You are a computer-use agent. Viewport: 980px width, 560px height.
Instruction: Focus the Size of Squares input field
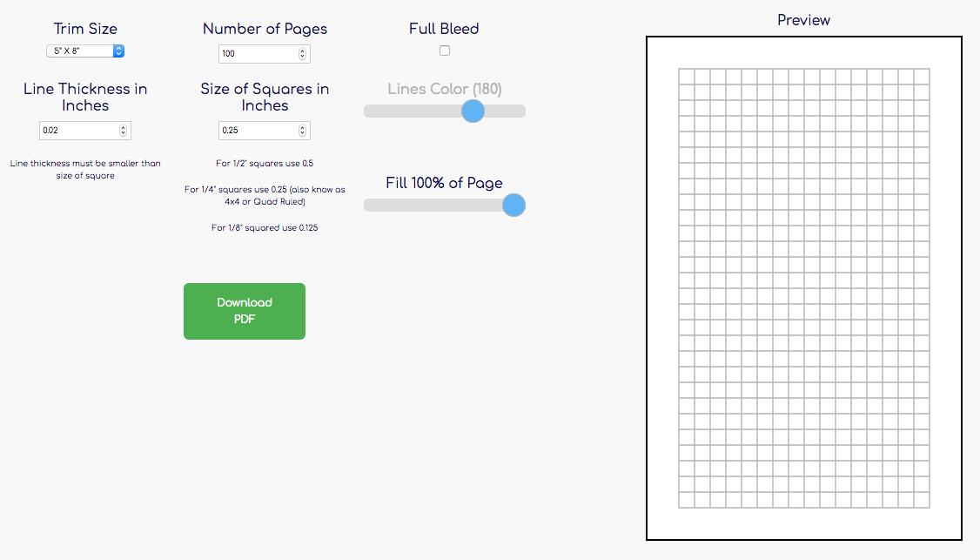tap(257, 130)
